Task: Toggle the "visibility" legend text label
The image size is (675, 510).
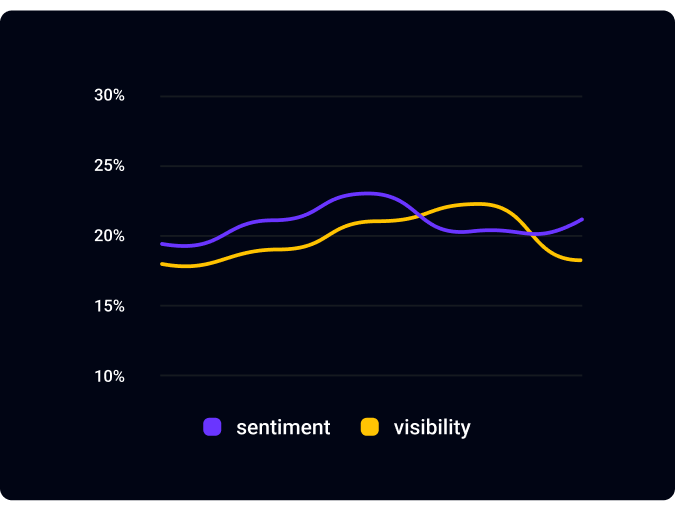Action: point(432,427)
